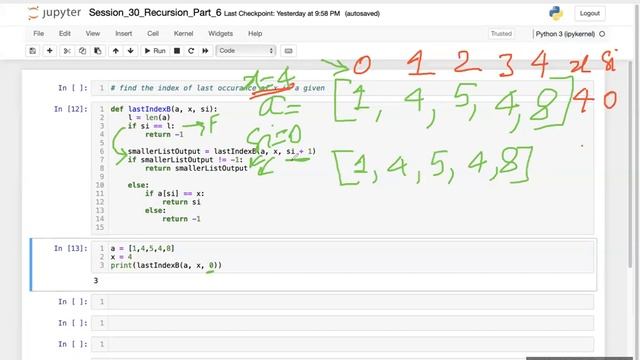Select the second empty code cell
640x360 pixels.
click(342, 323)
